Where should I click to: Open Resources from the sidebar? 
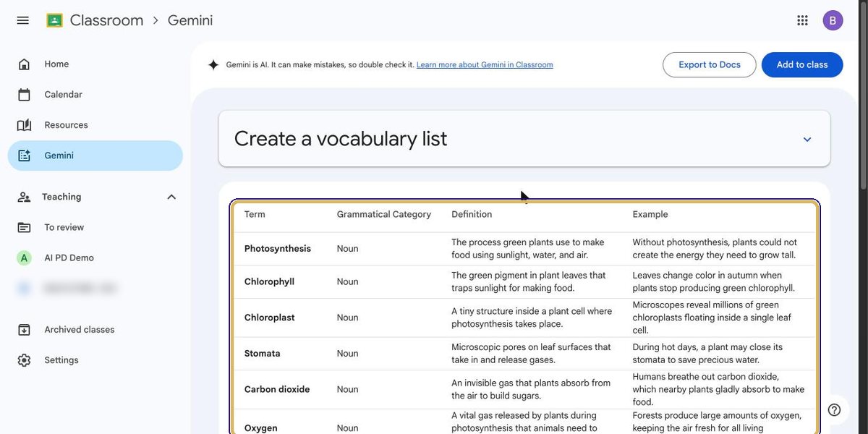pyautogui.click(x=95, y=125)
